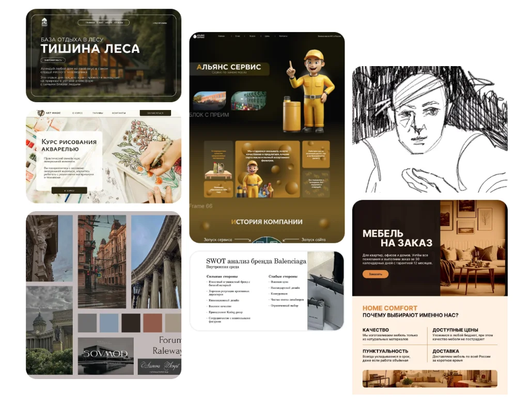Click the Курс рисования акварелью title

[x=69, y=145]
